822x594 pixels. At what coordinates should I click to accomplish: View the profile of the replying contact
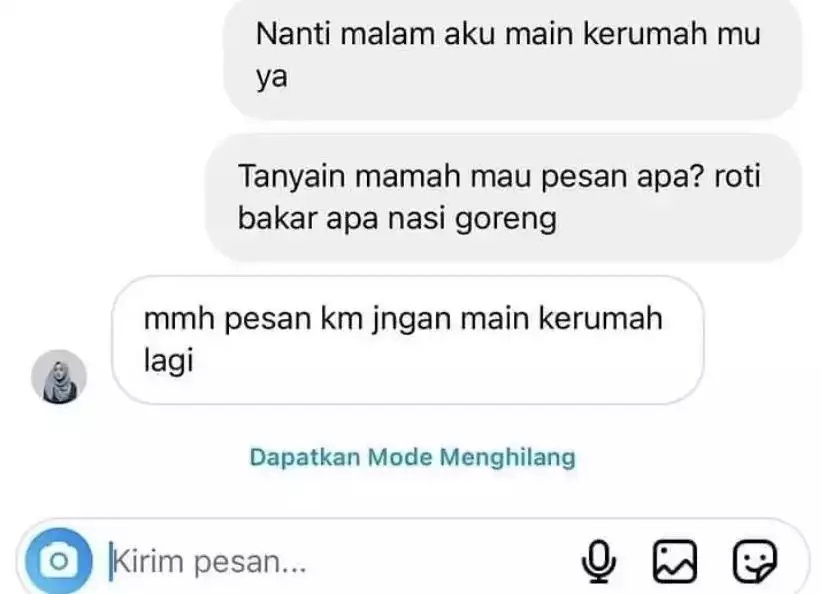pyautogui.click(x=59, y=376)
